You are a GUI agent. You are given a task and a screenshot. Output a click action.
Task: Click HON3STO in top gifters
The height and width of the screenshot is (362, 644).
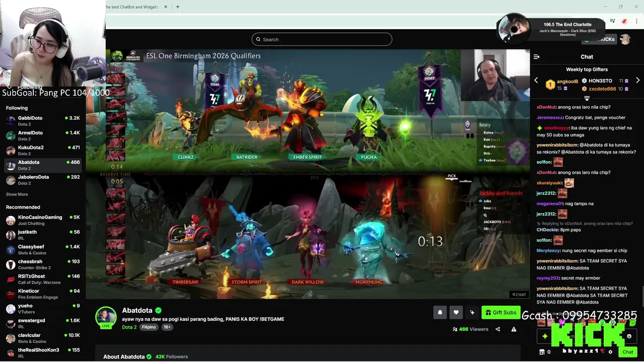(600, 80)
